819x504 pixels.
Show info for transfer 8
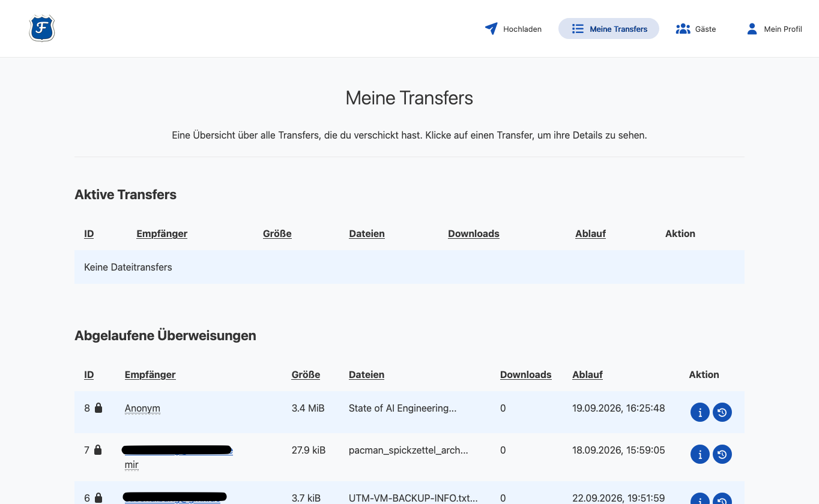point(700,412)
